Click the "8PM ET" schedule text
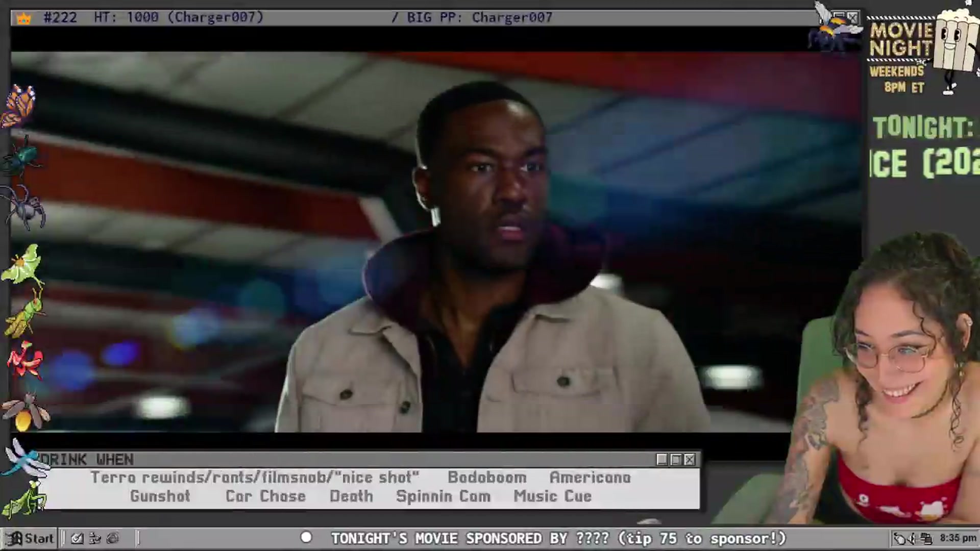The height and width of the screenshot is (551, 980). coord(904,87)
